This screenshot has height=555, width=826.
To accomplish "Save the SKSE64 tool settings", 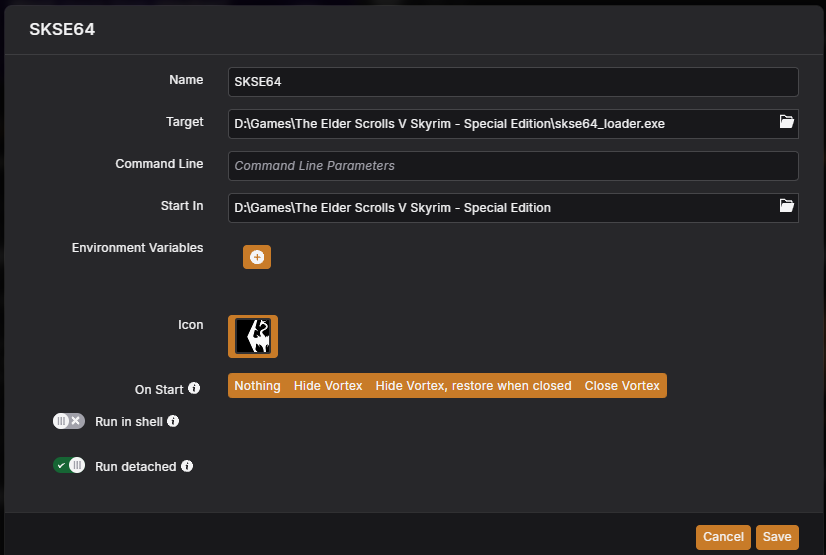I will (x=777, y=537).
